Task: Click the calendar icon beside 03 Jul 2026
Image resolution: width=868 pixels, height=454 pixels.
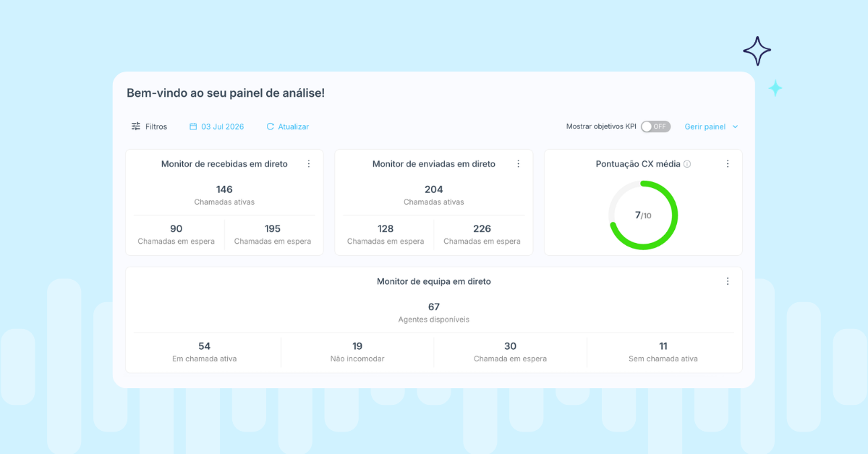Action: pyautogui.click(x=193, y=127)
